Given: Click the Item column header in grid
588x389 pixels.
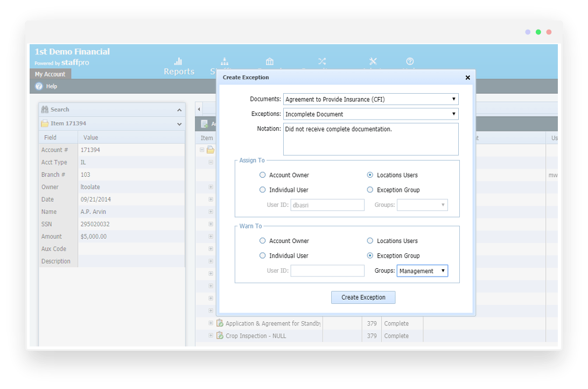Looking at the screenshot, I should 207,138.
